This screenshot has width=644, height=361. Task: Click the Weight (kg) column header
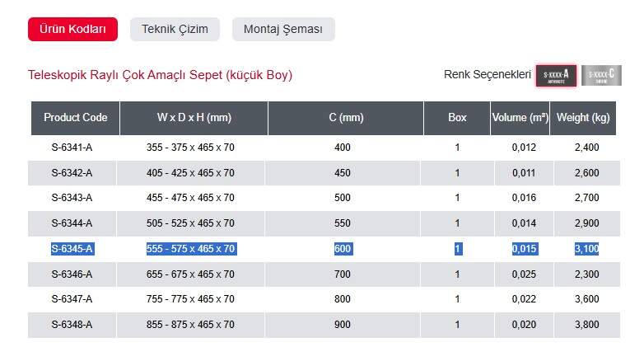584,118
